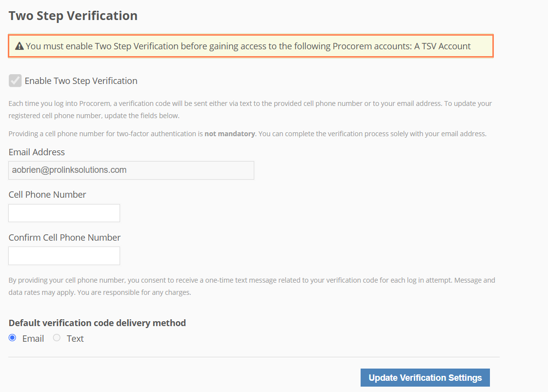Viewport: 548px width, 392px height.
Task: Select the Email delivery radio button
Action: coord(13,338)
